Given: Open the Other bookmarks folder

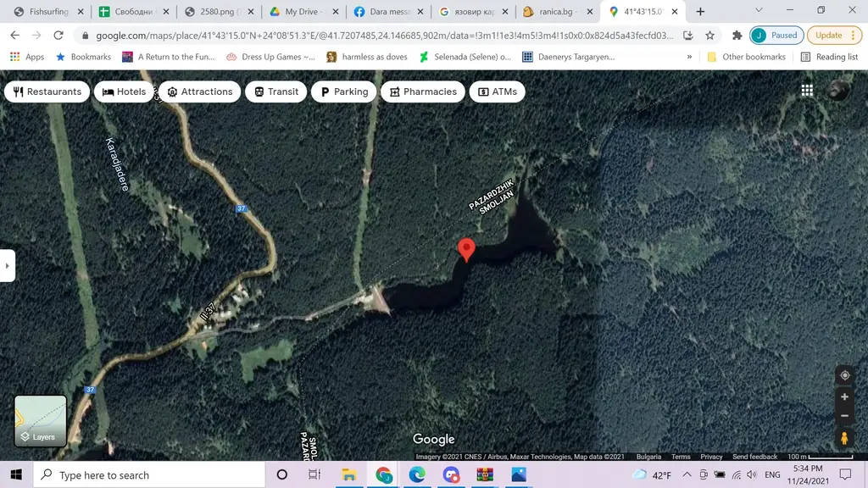Looking at the screenshot, I should click(747, 57).
